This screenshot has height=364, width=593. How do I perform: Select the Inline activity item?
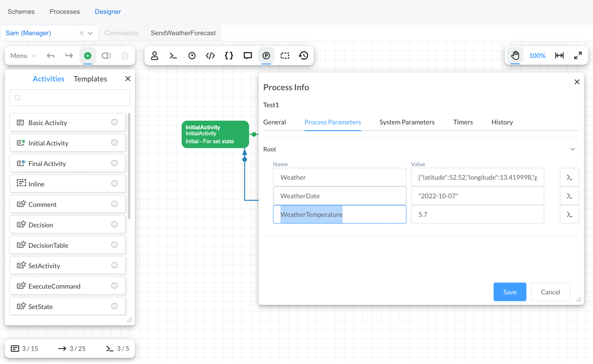(67, 184)
